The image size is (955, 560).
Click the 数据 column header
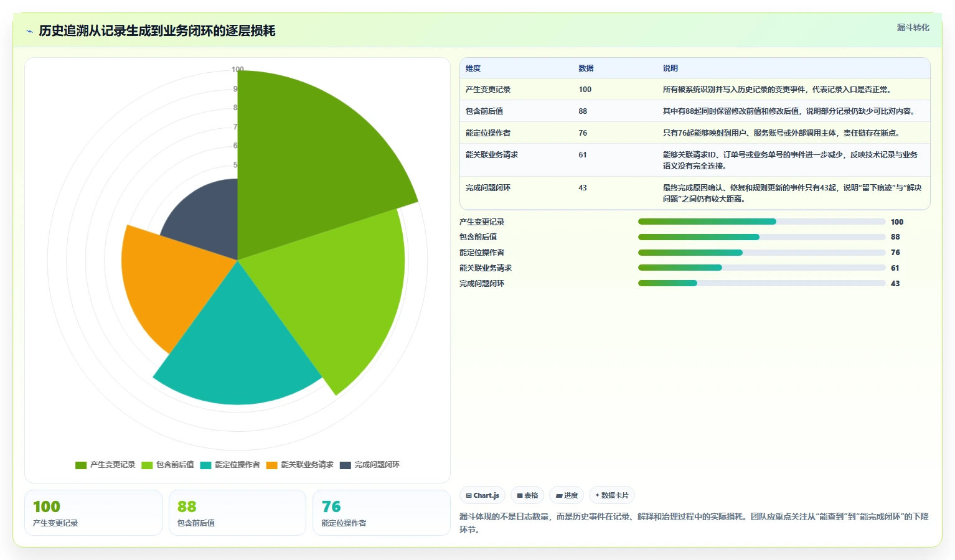tap(586, 68)
